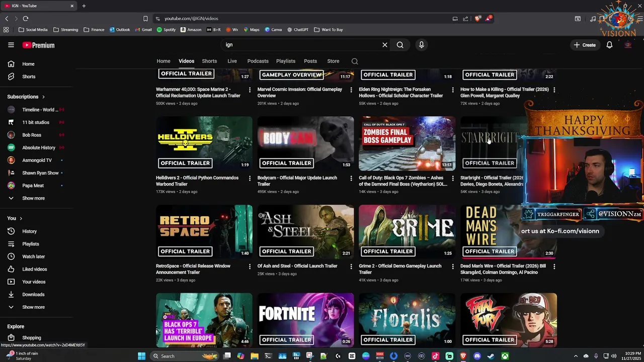Search within the IGN channel

tap(355, 61)
